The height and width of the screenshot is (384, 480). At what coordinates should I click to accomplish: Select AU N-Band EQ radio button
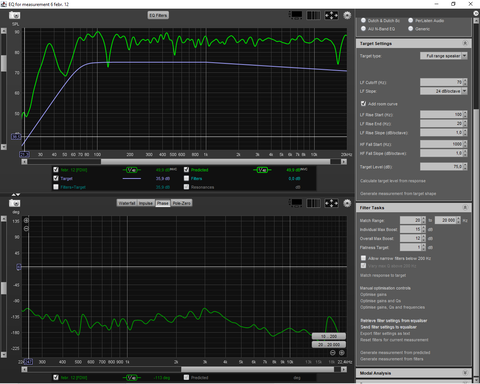363,29
